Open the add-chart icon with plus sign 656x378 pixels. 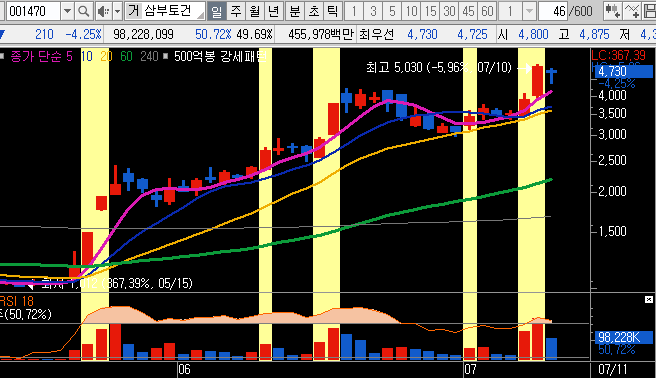pyautogui.click(x=612, y=11)
